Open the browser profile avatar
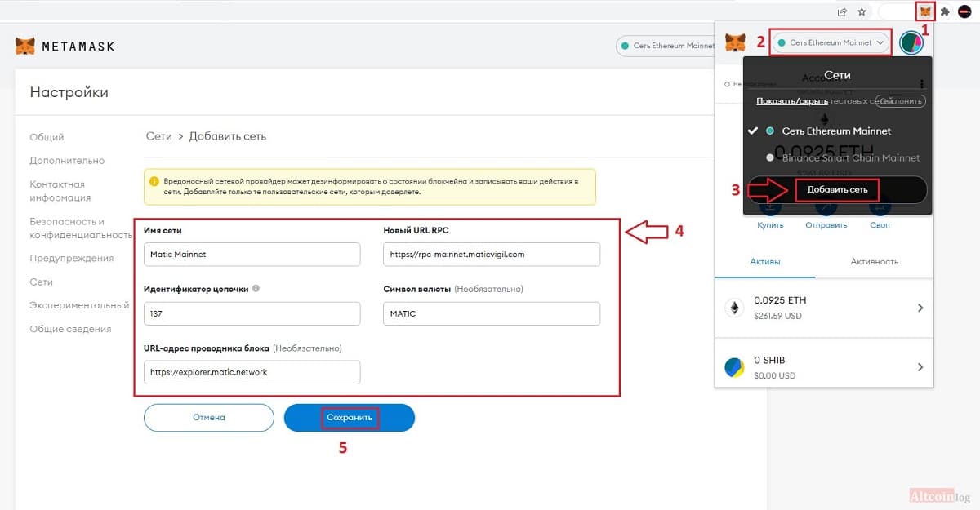 click(964, 12)
